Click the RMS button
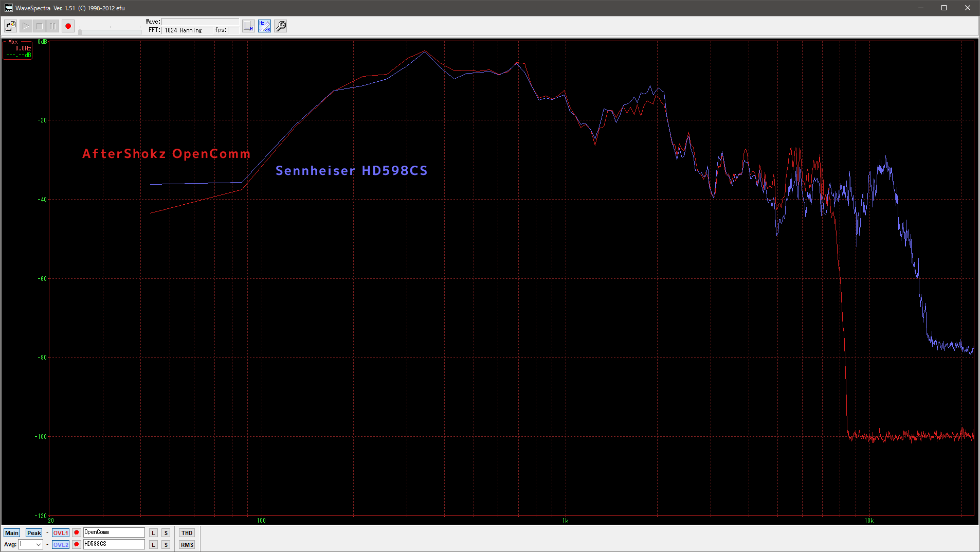 coord(187,545)
